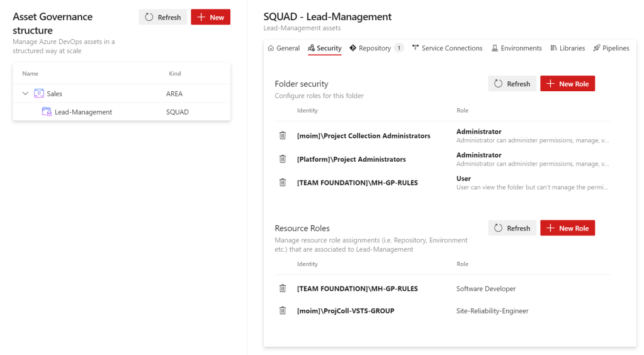644x355 pixels.
Task: Remove ProjColl-VSTS-GROUP role with trash icon
Action: point(283,310)
